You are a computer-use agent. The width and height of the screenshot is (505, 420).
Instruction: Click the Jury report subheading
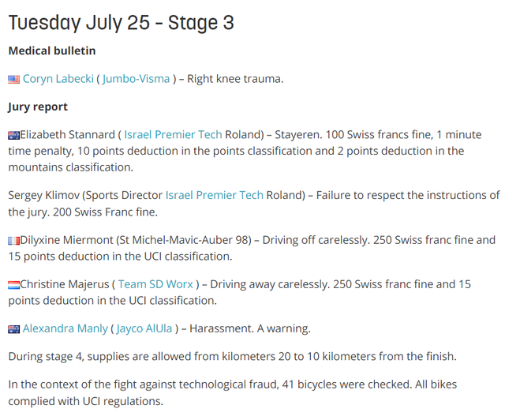(x=38, y=107)
